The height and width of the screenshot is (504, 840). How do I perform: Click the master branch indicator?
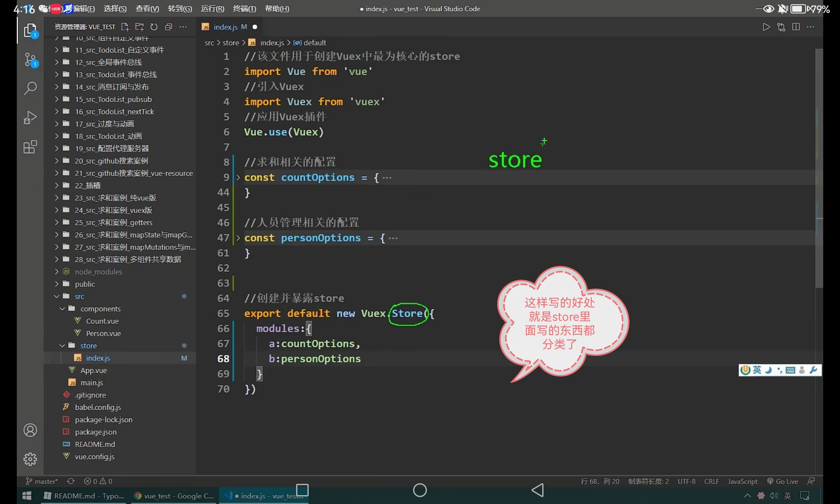tap(42, 481)
